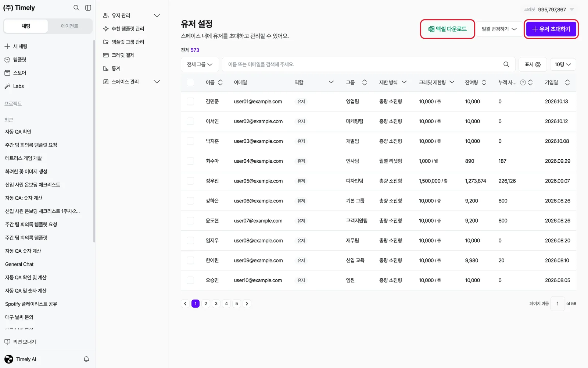Click the 통계 chart icon
The height and width of the screenshot is (368, 588).
[106, 68]
